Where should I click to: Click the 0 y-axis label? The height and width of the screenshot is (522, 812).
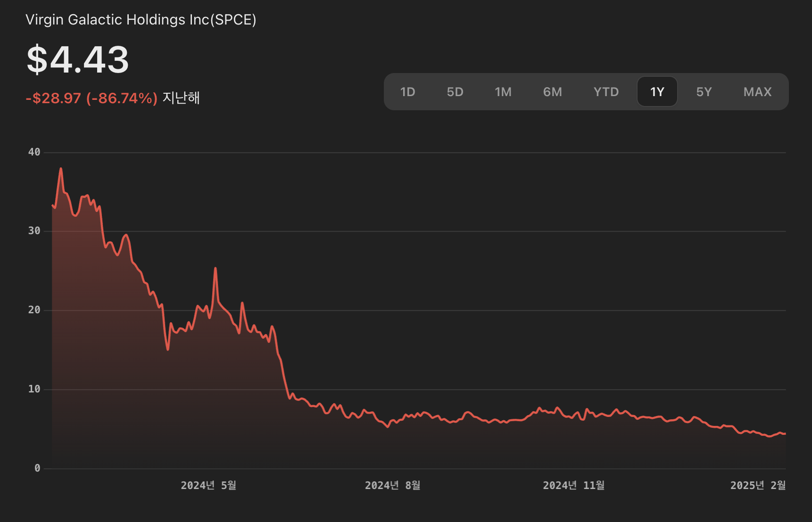(37, 468)
